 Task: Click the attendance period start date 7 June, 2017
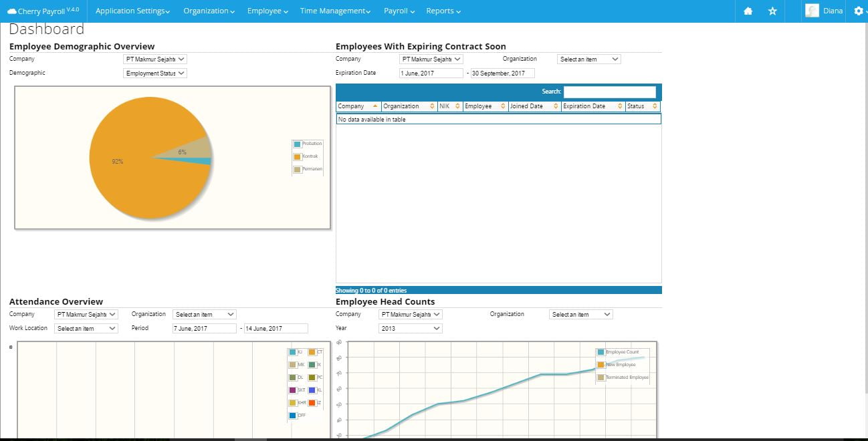205,328
